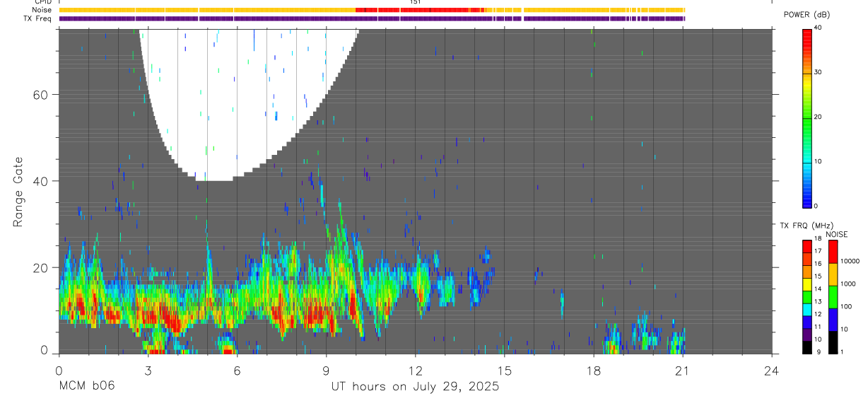The height and width of the screenshot is (401, 868).
Task: Click the 1 label on the NOISE scale
Action: (842, 352)
